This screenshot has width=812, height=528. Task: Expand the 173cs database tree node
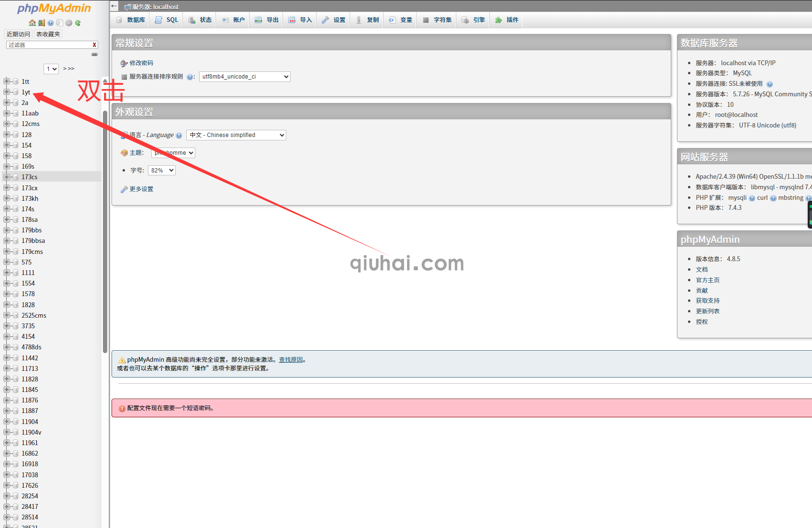[7, 177]
